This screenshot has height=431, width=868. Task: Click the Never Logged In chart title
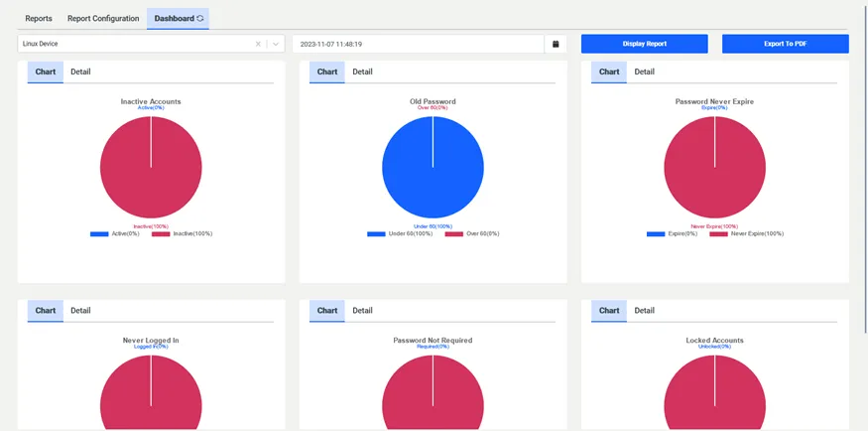[151, 341]
